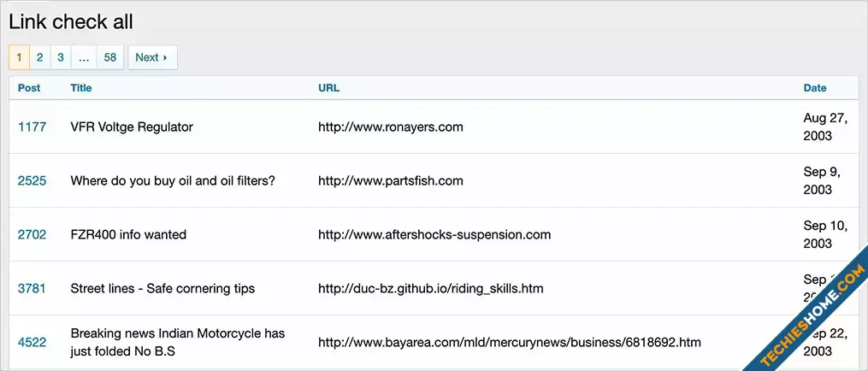Select title Where do you buy oil and oil filters?
868x371 pixels.
pyautogui.click(x=173, y=180)
